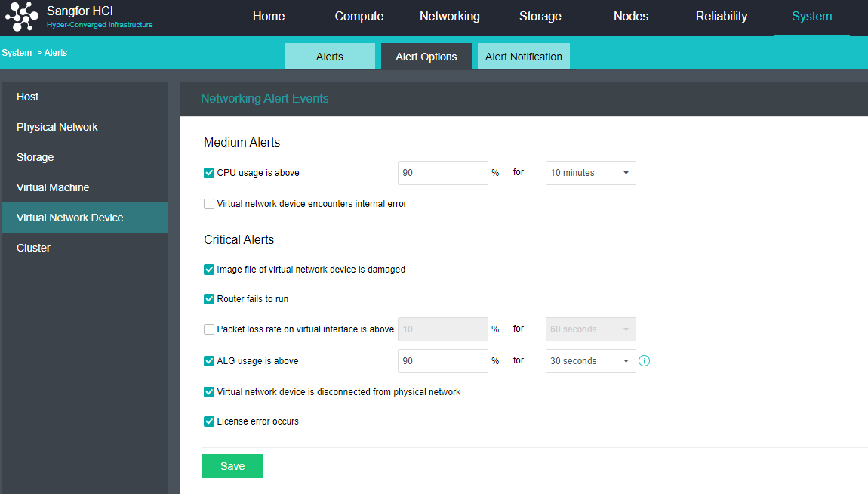This screenshot has height=494, width=868.
Task: Toggle the CPU usage is above checkbox
Action: [209, 173]
